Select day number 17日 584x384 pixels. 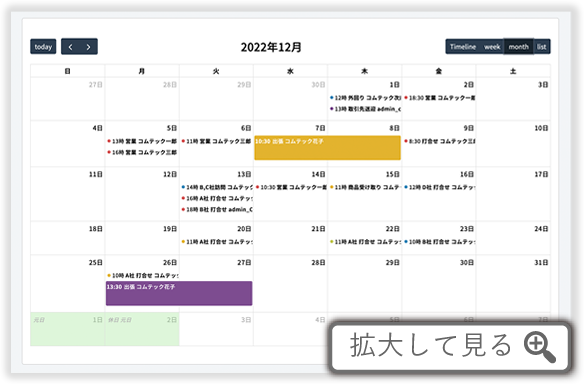pyautogui.click(x=541, y=174)
